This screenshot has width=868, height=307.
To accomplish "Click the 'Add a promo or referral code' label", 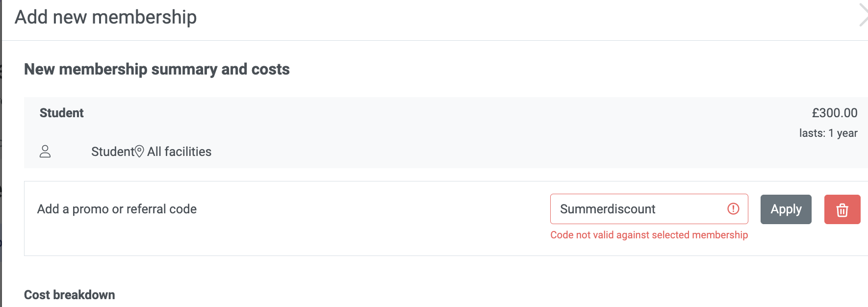I will 117,209.
